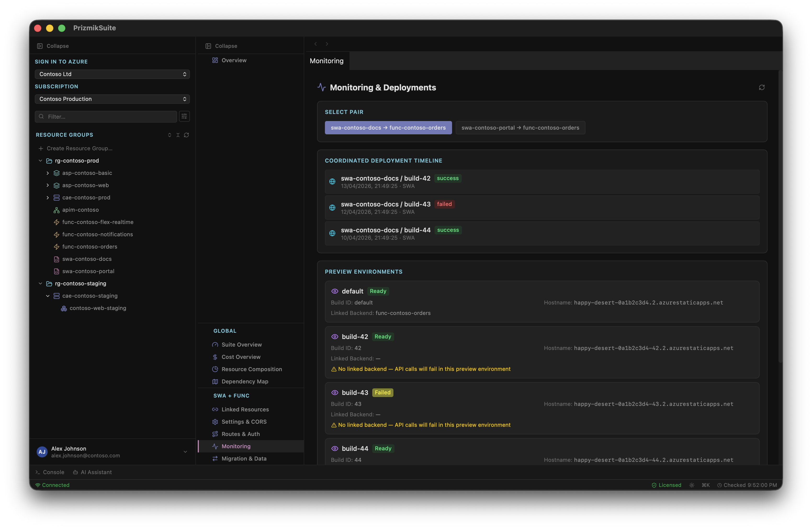The width and height of the screenshot is (812, 529).
Task: Click Create Resource Group…
Action: click(80, 148)
